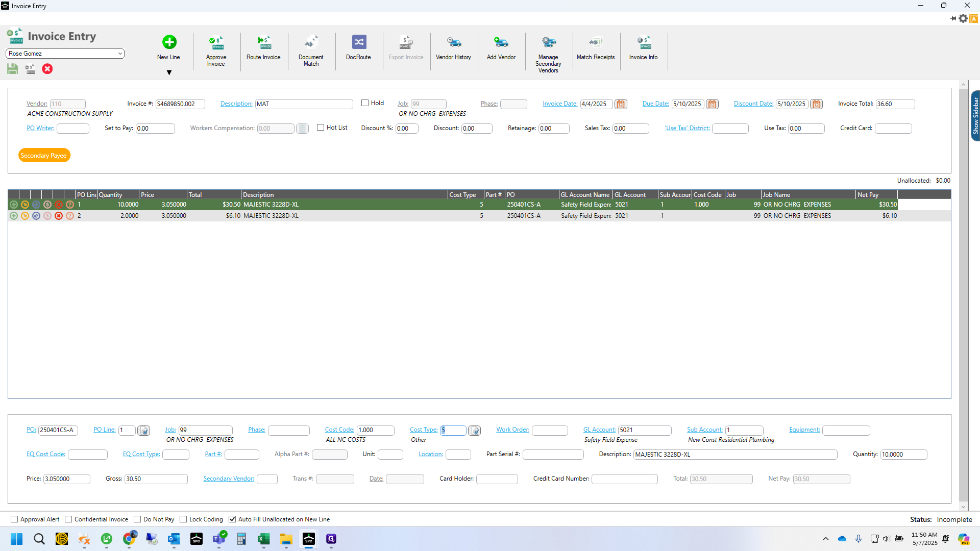This screenshot has height=551, width=980.
Task: Open invoice settings gear-invoice icon beside save
Action: click(30, 69)
